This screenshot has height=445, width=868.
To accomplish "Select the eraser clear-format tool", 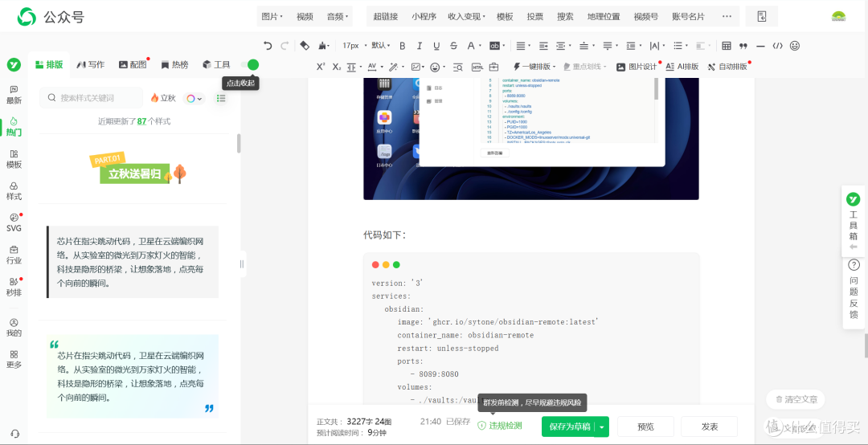I will pos(305,46).
